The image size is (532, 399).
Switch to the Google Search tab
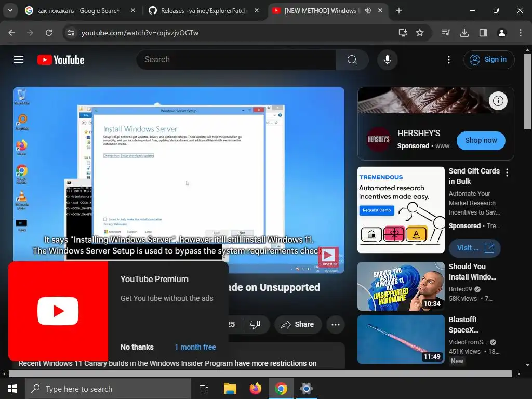(x=78, y=11)
